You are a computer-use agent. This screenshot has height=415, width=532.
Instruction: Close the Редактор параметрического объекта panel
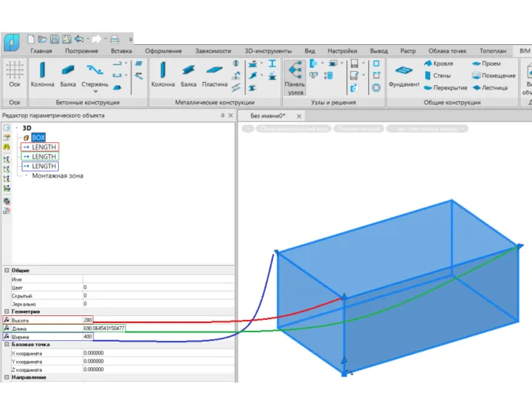point(230,116)
